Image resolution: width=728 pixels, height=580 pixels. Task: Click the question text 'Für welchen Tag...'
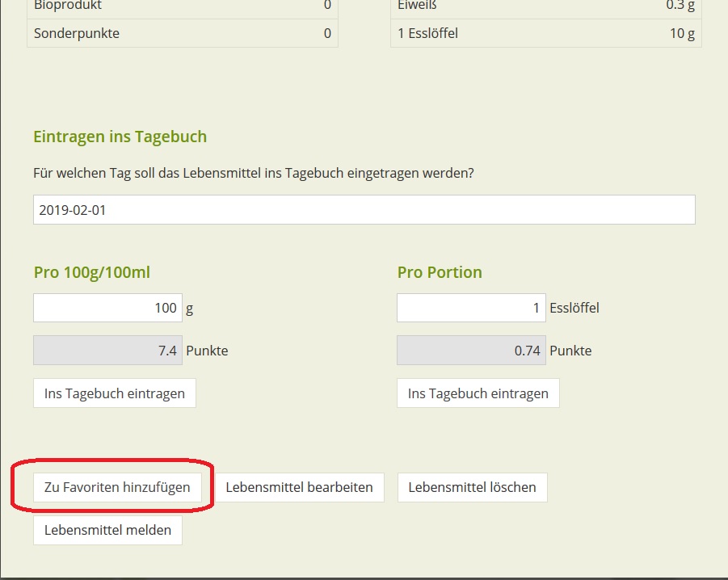254,173
